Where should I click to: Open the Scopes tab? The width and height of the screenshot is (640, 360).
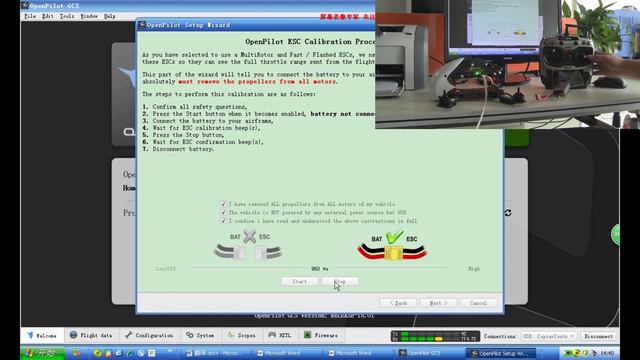[x=241, y=335]
